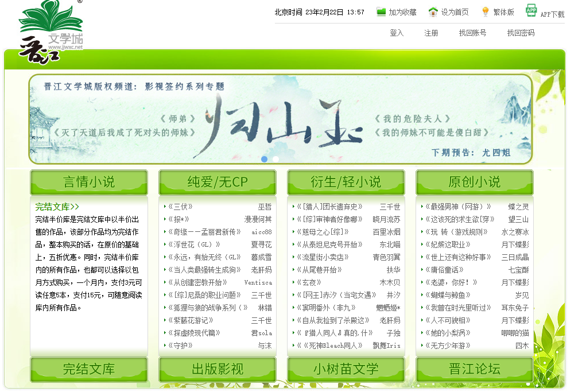Click the APP下载 icon
Image resolution: width=582 pixels, height=392 pixels.
[x=531, y=10]
